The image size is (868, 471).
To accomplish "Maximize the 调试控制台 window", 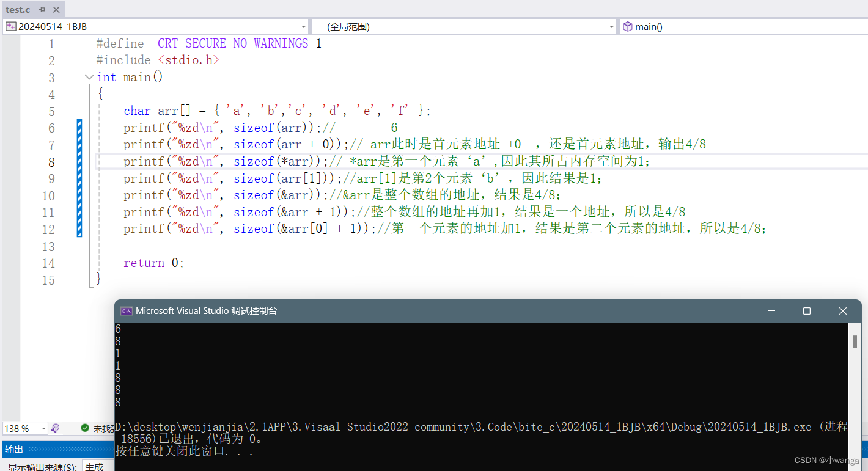I will click(x=807, y=311).
